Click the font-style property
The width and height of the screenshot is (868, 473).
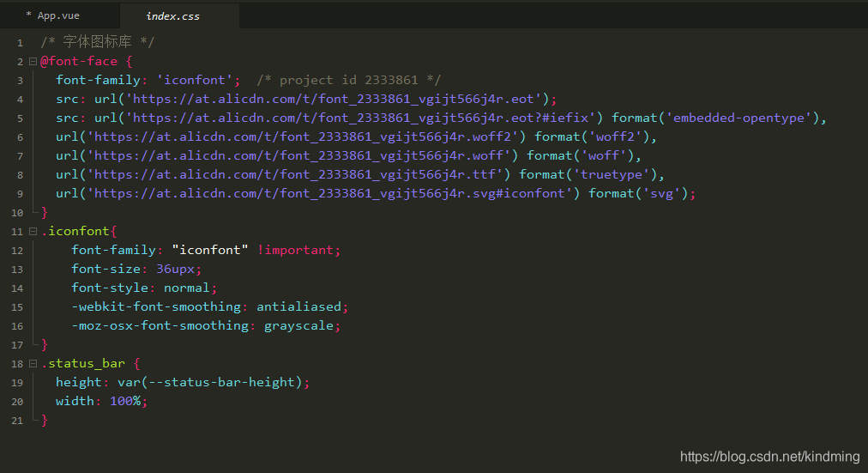pos(110,288)
